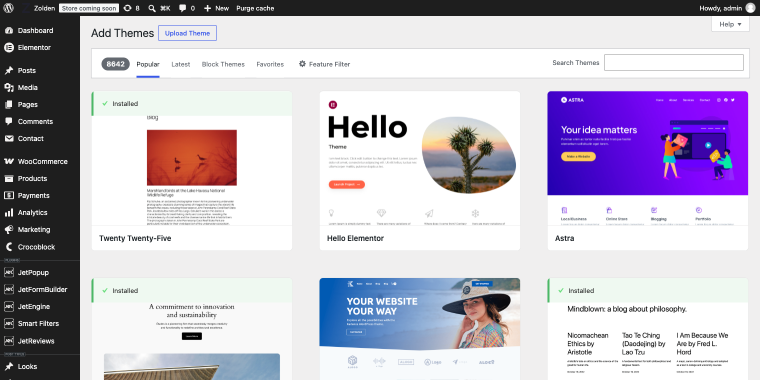
Task: Click the Media sidebar icon
Action: click(x=9, y=87)
